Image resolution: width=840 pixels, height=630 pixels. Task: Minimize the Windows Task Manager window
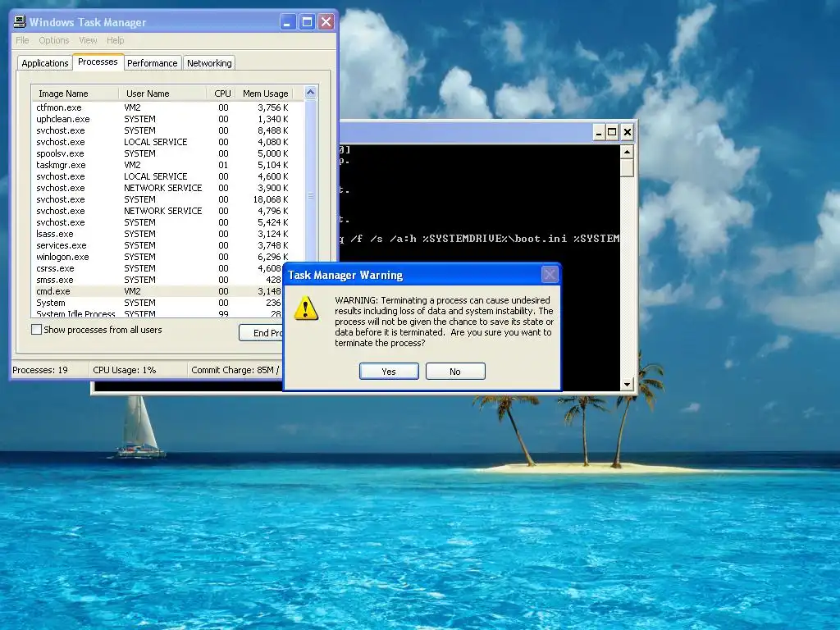288,22
